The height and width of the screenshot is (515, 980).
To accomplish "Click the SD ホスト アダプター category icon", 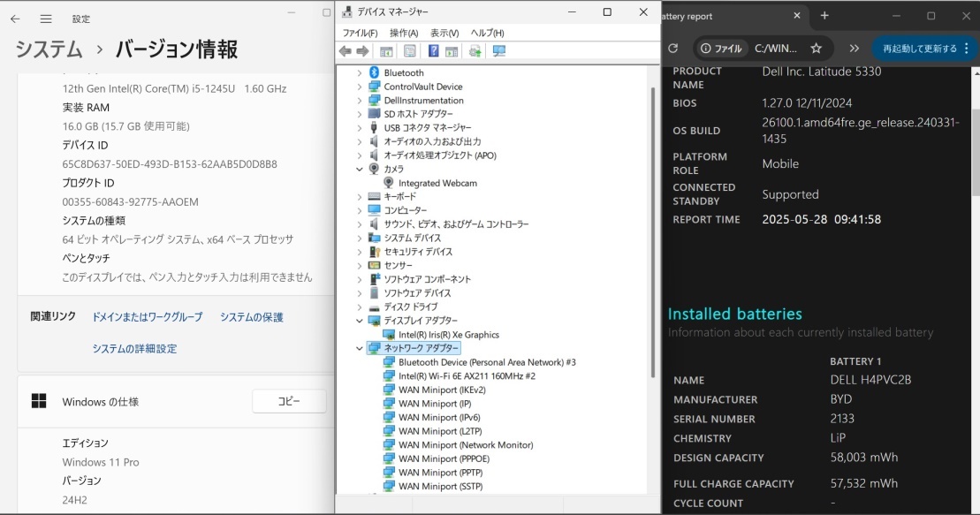I will [375, 114].
